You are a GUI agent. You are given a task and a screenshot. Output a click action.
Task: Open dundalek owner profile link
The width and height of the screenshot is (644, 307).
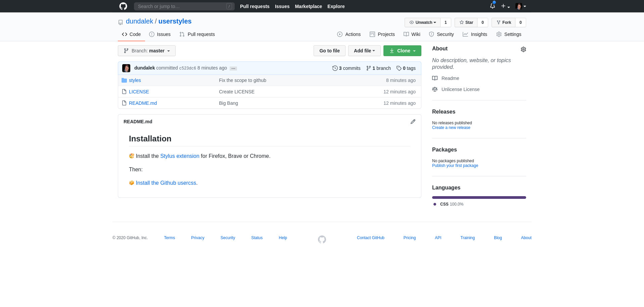(139, 21)
